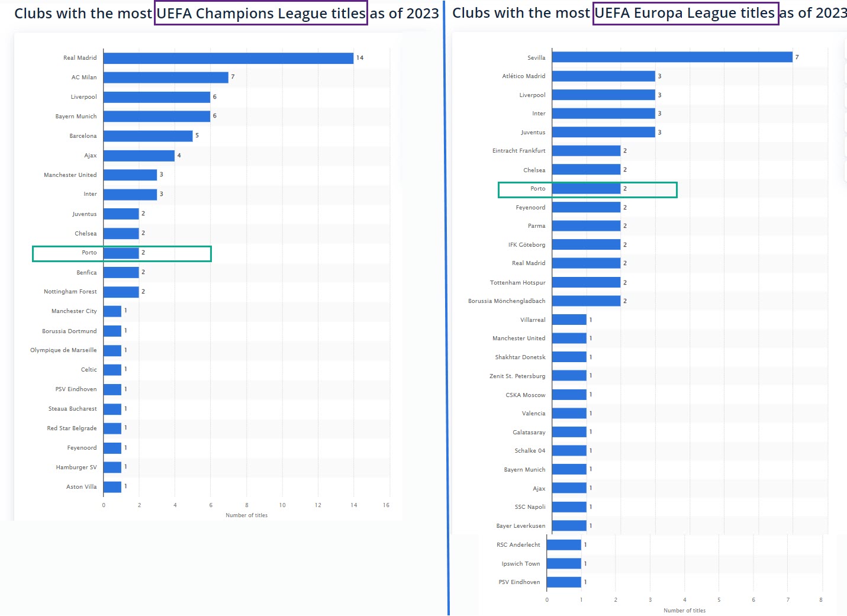This screenshot has height=616, width=847.
Task: Click Bayern Munich label in Champions League chart
Action: 76,117
